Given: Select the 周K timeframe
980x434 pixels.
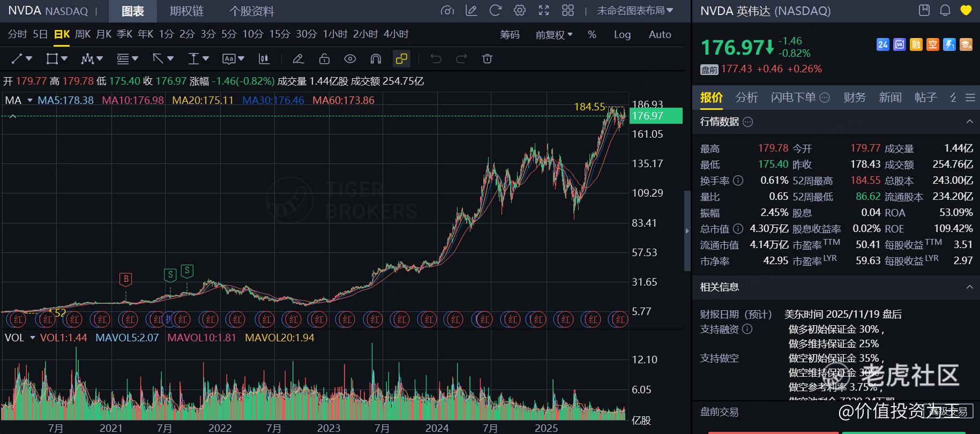Looking at the screenshot, I should (83, 34).
